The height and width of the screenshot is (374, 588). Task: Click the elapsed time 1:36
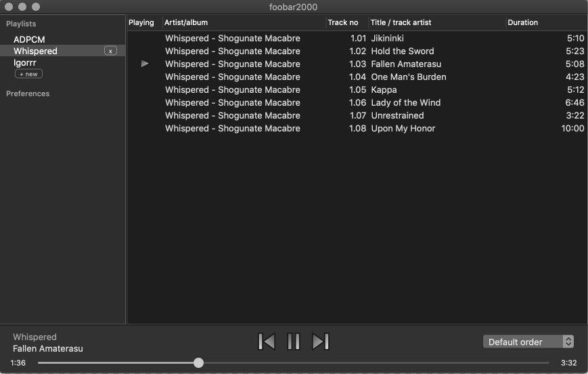[18, 362]
